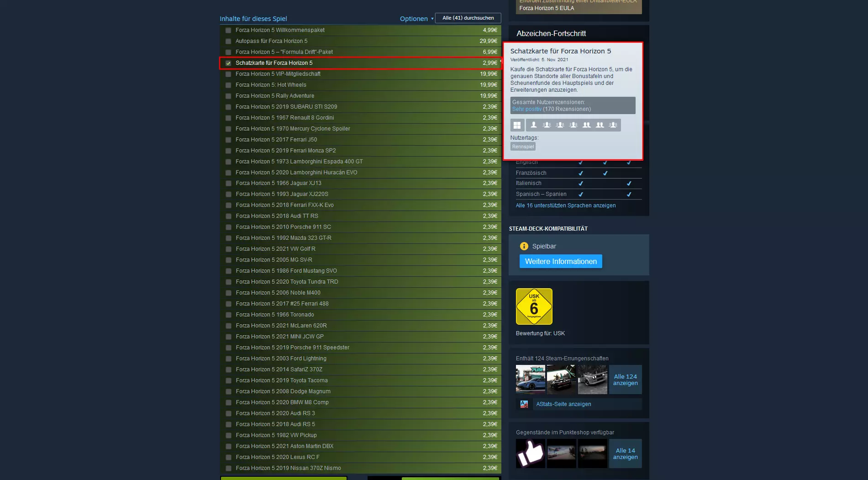Uncheck the Schatzkarte für Forza Horizon 5 checkbox
The width and height of the screenshot is (868, 480).
pyautogui.click(x=228, y=63)
